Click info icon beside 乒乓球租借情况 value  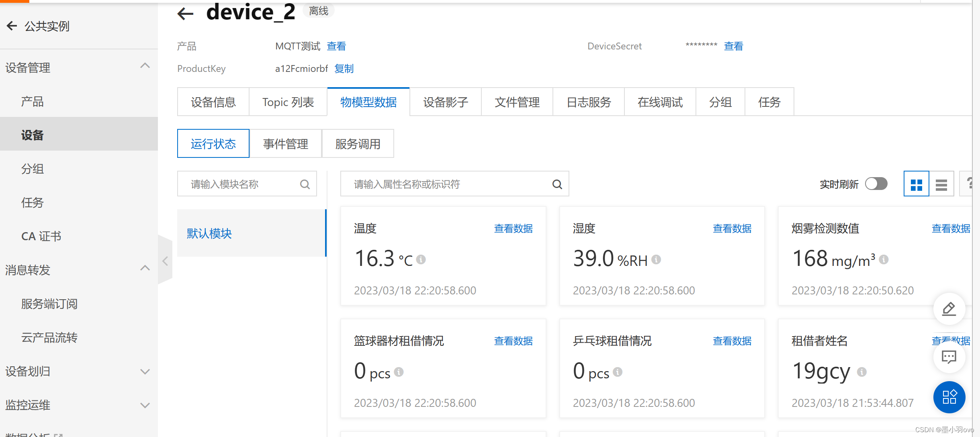(x=618, y=372)
